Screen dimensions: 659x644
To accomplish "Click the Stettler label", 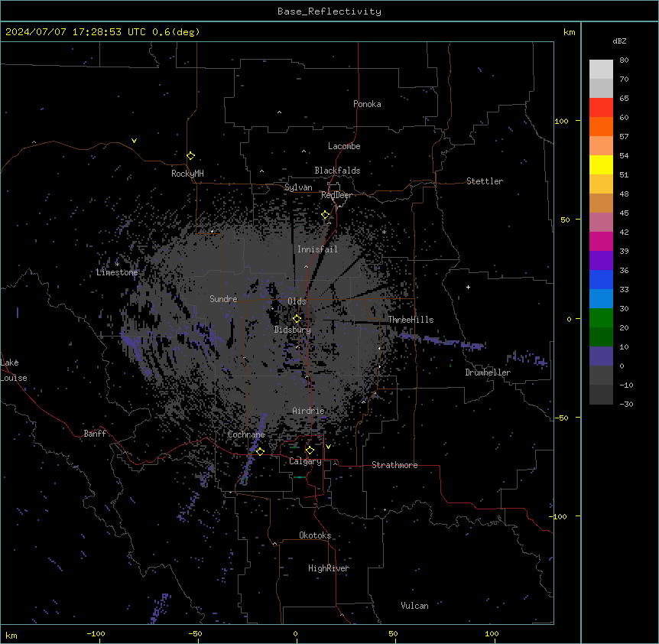I will [485, 181].
